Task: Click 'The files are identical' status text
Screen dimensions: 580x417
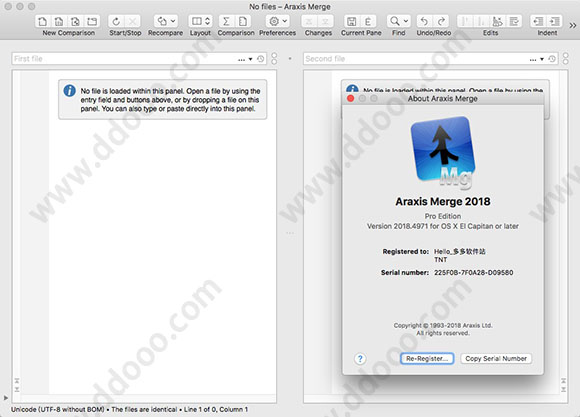Action: pos(144,409)
